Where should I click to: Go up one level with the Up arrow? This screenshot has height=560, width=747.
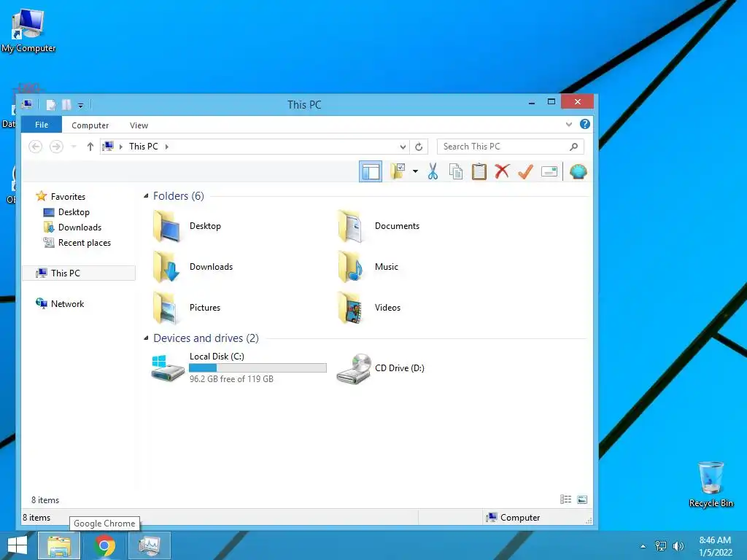[90, 146]
